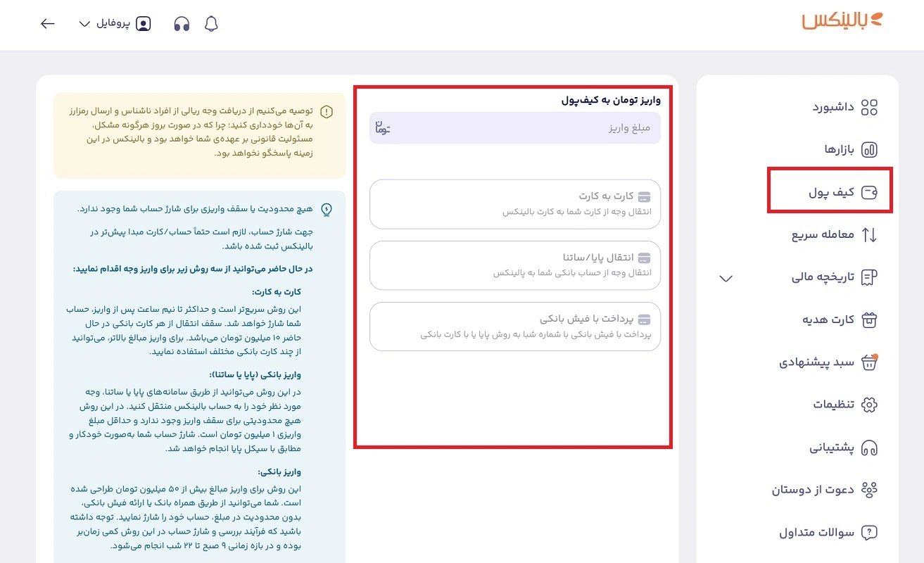Click the heading واریز تومان به کیف‌پول
This screenshot has width=924, height=563.
[611, 100]
